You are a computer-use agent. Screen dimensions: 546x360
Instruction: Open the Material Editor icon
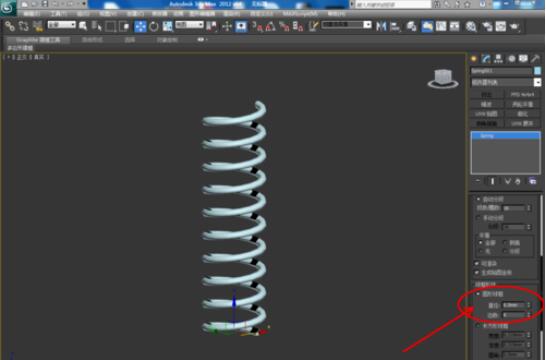pyautogui.click(x=471, y=26)
